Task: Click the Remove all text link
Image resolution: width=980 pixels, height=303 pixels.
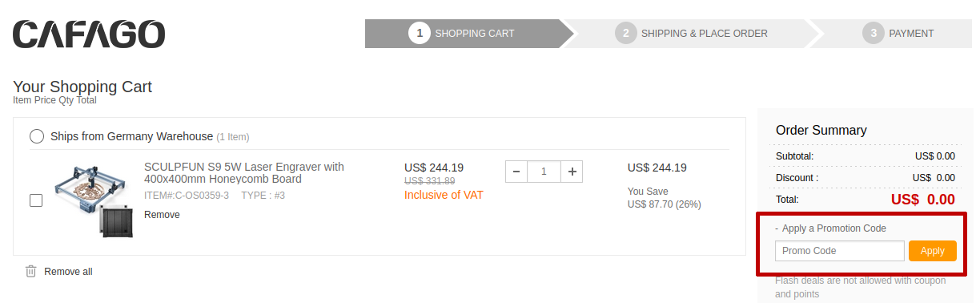Action: [x=68, y=272]
